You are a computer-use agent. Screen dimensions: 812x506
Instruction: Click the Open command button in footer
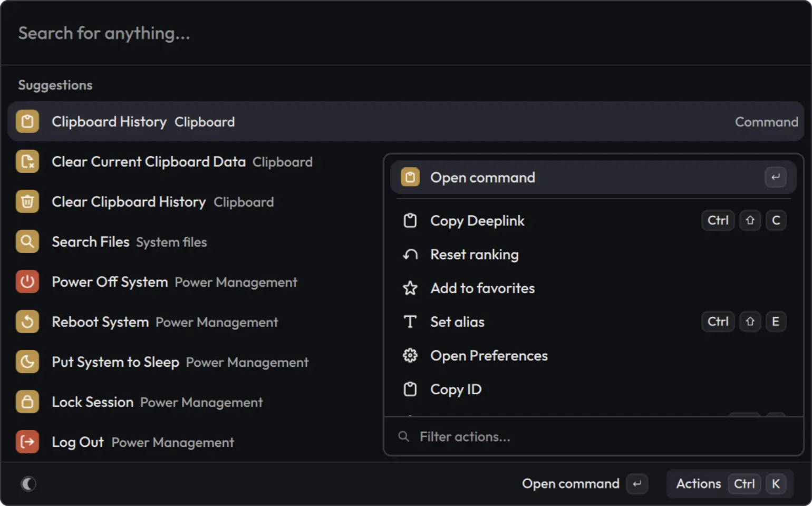tap(584, 484)
